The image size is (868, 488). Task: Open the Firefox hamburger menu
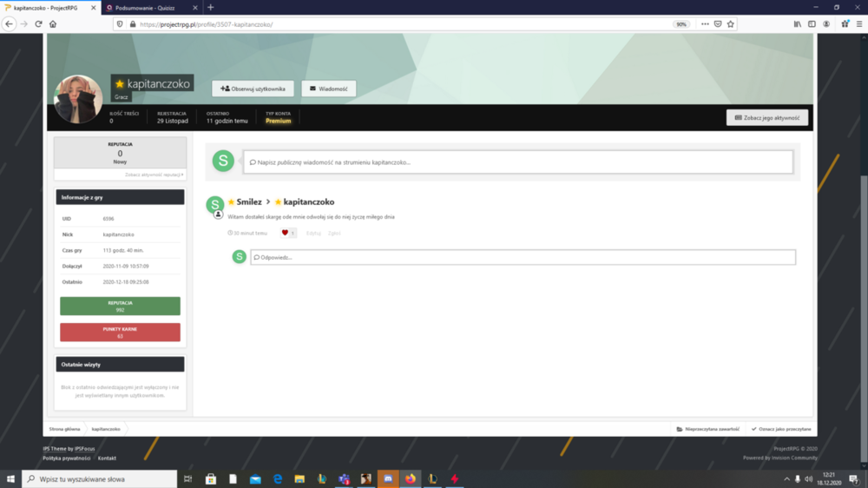point(859,24)
